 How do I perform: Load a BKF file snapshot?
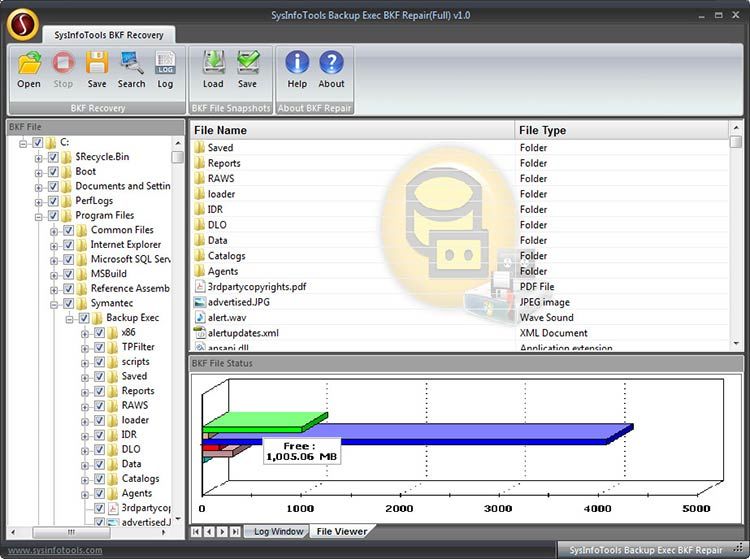213,67
